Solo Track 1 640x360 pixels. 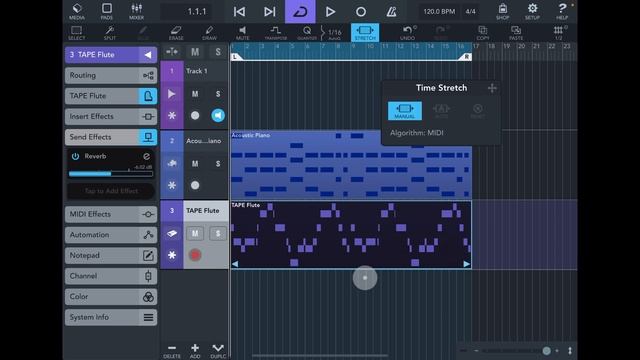218,94
